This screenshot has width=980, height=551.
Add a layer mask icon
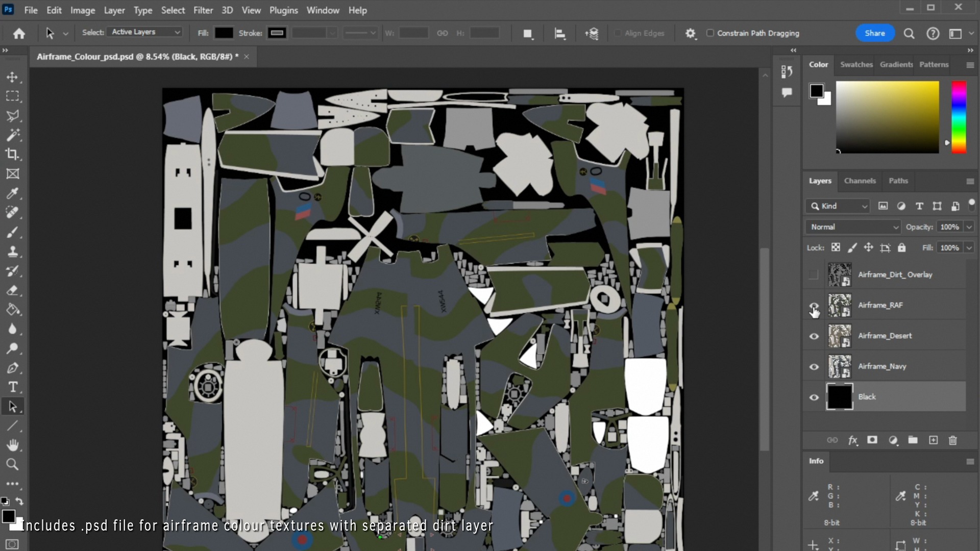point(872,440)
